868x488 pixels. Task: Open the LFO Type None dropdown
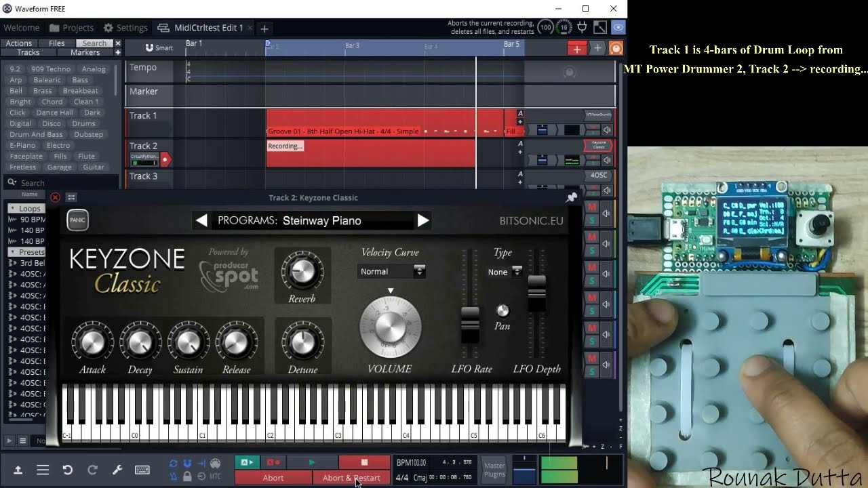click(505, 272)
